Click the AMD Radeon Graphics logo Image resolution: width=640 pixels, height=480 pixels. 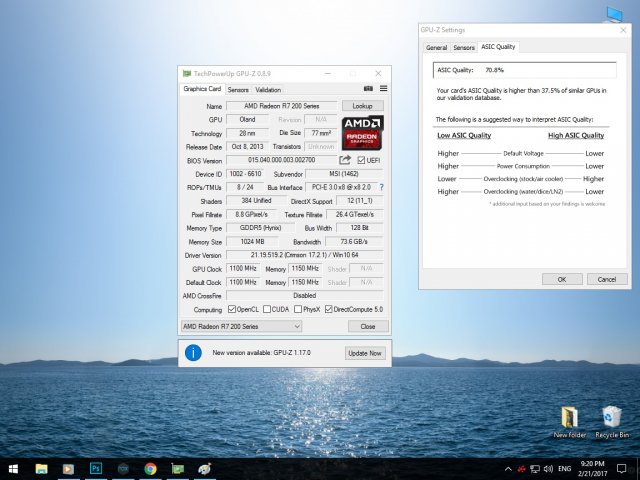pyautogui.click(x=361, y=130)
